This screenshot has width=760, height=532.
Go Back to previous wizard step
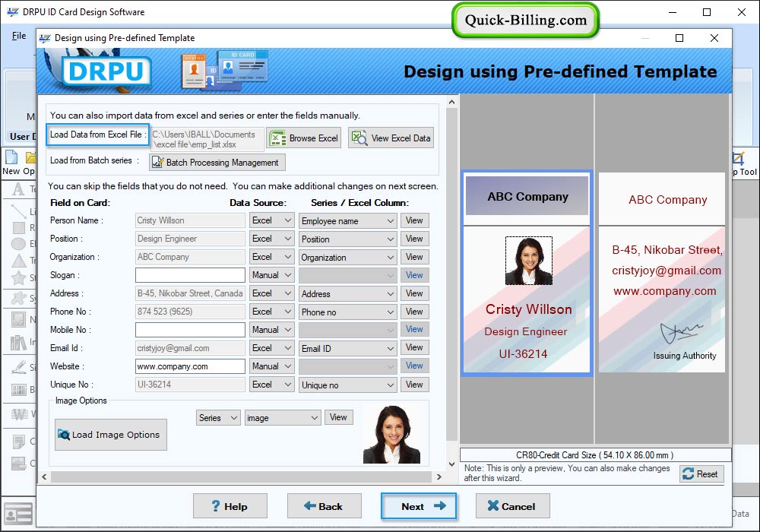(325, 506)
